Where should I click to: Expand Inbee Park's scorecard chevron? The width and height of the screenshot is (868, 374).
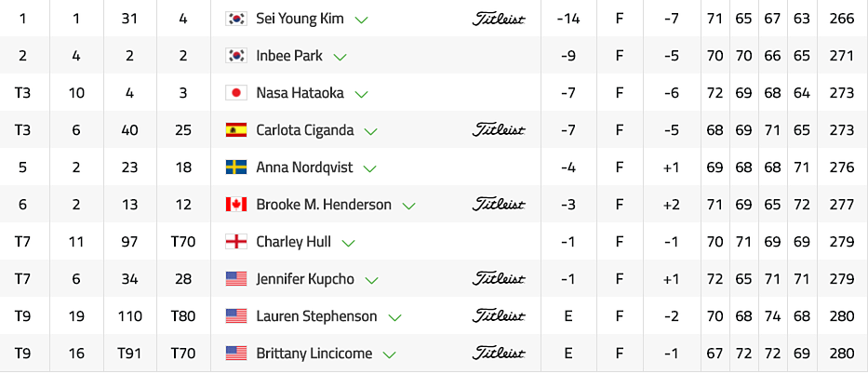tap(341, 57)
